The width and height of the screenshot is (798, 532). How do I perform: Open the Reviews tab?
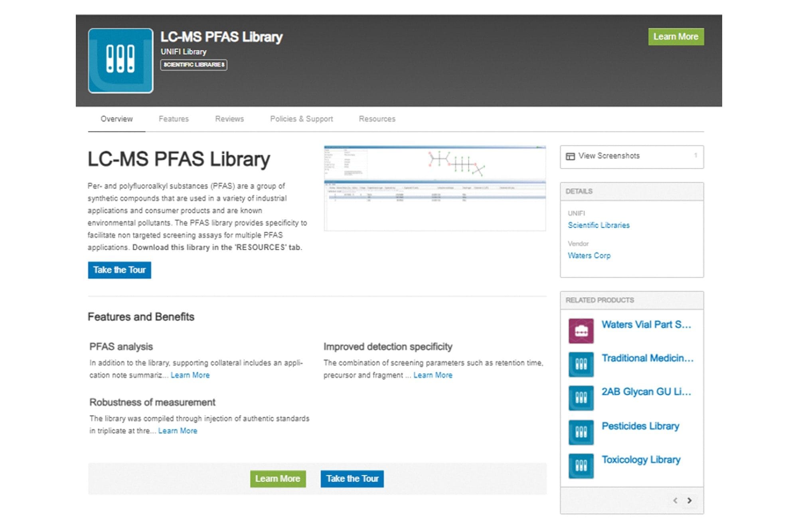(229, 119)
